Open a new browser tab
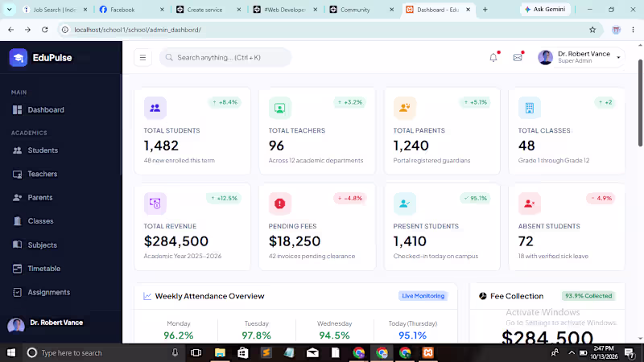The image size is (644, 362). (485, 10)
